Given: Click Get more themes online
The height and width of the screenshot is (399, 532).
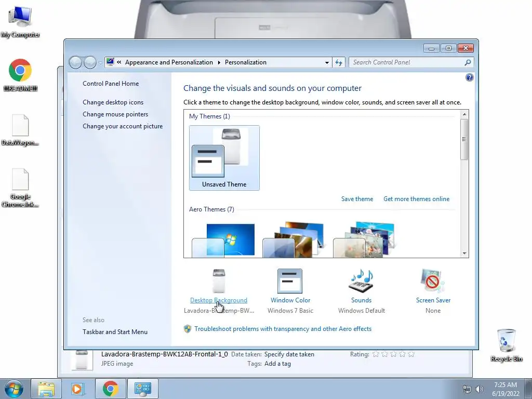Looking at the screenshot, I should point(416,199).
